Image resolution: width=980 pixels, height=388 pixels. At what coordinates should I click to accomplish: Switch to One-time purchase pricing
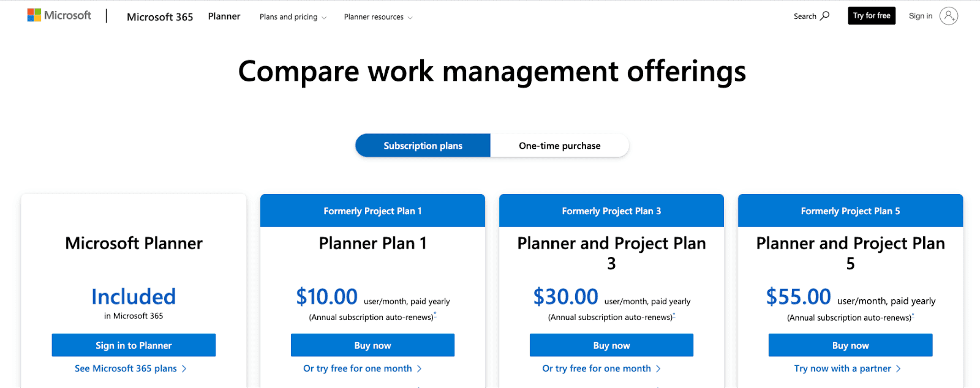pos(559,145)
